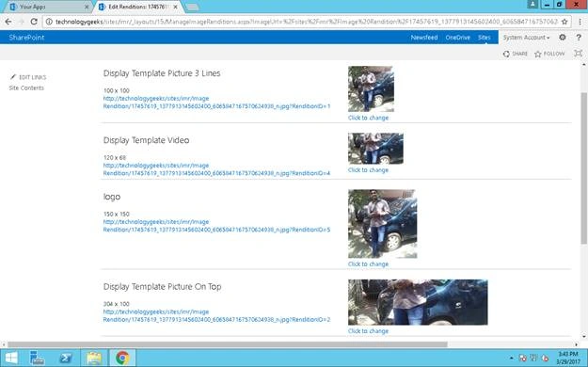Click the Chrome profile user icon
588x367 pixels.
532,4
